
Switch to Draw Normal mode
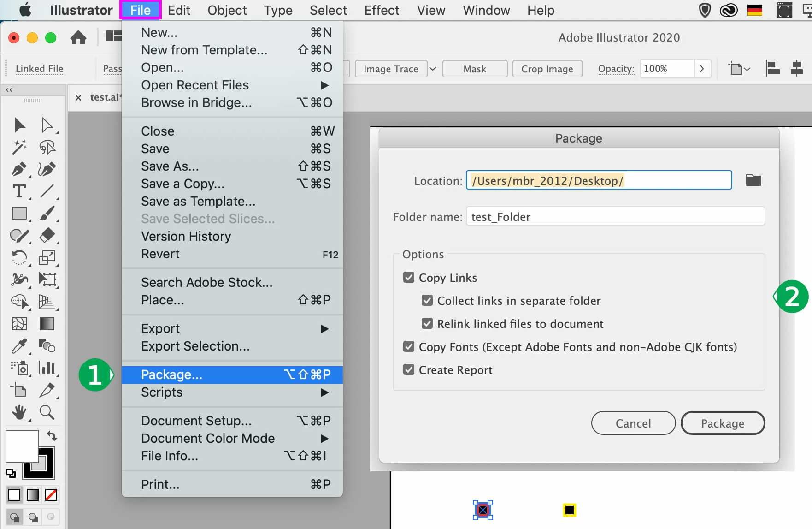pyautogui.click(x=15, y=517)
